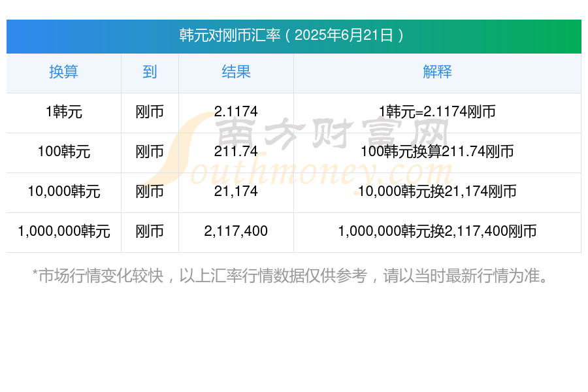Select the 100韩元 cell
The width and height of the screenshot is (588, 392).
pyautogui.click(x=64, y=152)
